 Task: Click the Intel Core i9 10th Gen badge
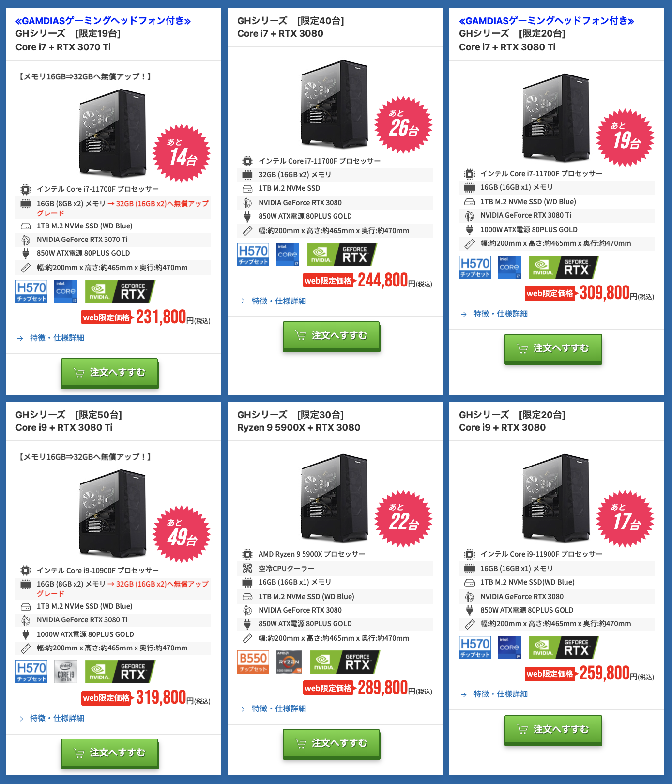(66, 672)
